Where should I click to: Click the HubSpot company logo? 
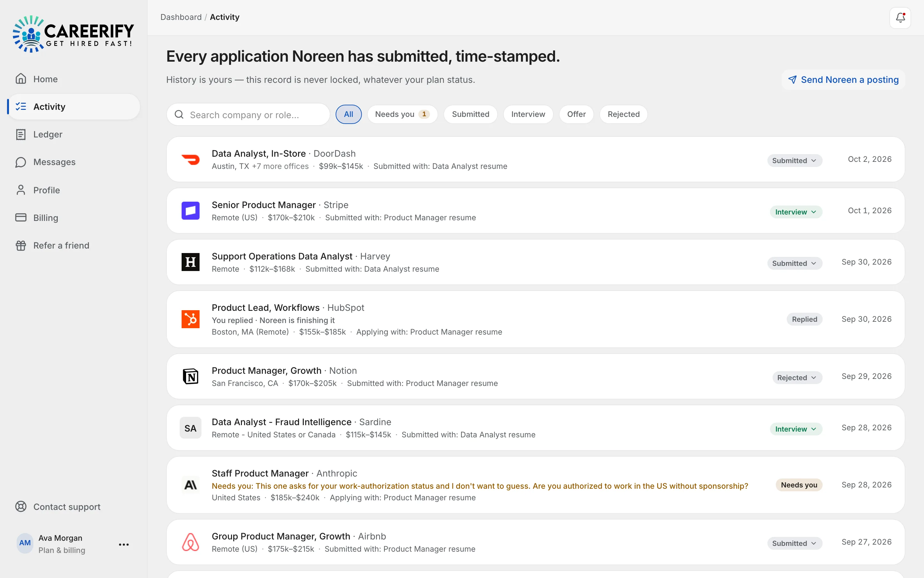coord(191,319)
